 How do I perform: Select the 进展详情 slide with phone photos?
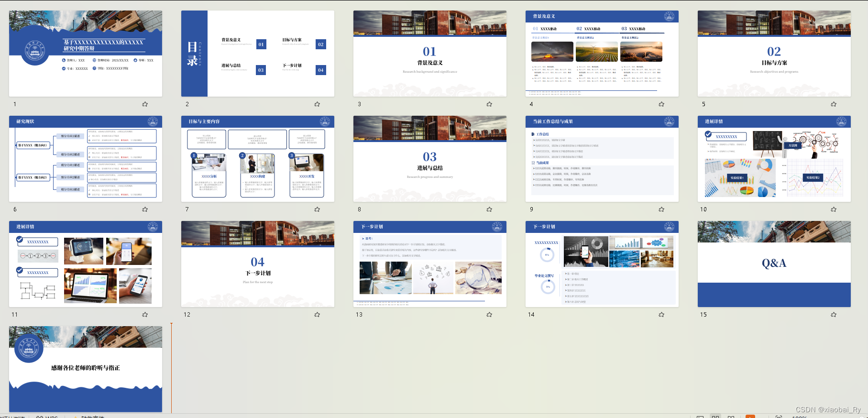pyautogui.click(x=86, y=264)
